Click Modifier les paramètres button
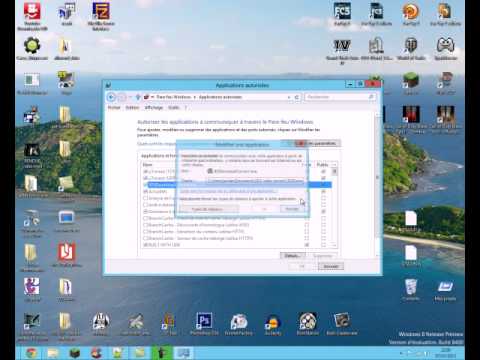 click(x=323, y=143)
